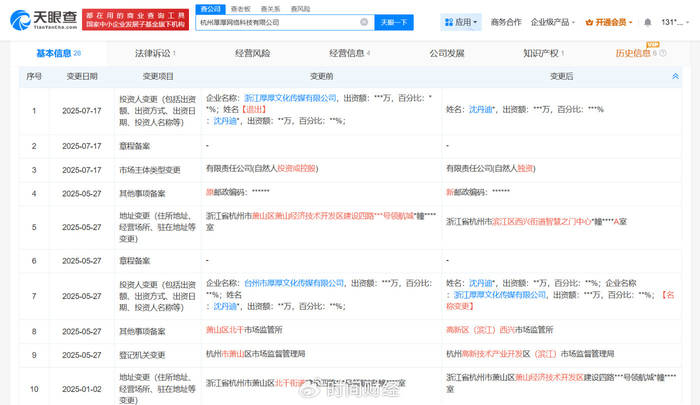Open the 法律诉讼 tab
The height and width of the screenshot is (405, 700).
155,53
